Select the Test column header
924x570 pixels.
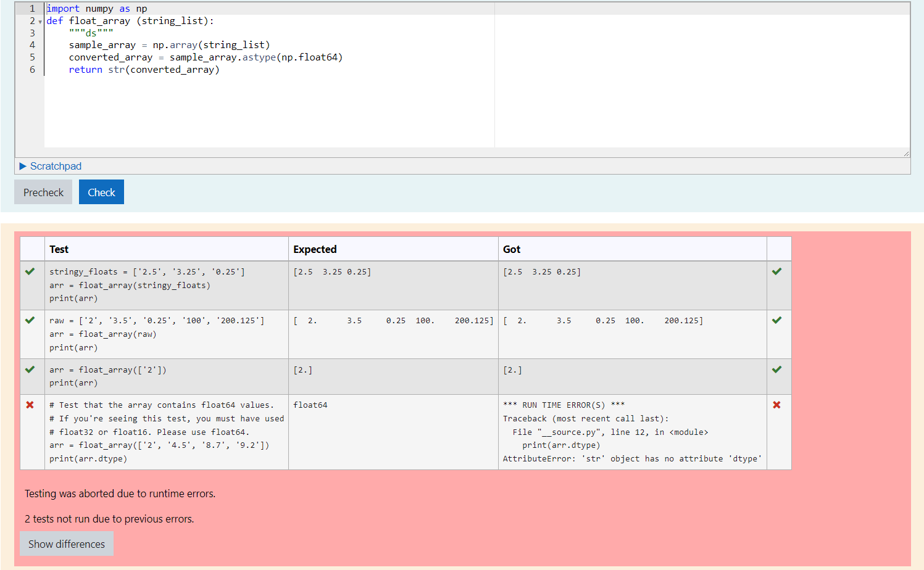pyautogui.click(x=59, y=249)
